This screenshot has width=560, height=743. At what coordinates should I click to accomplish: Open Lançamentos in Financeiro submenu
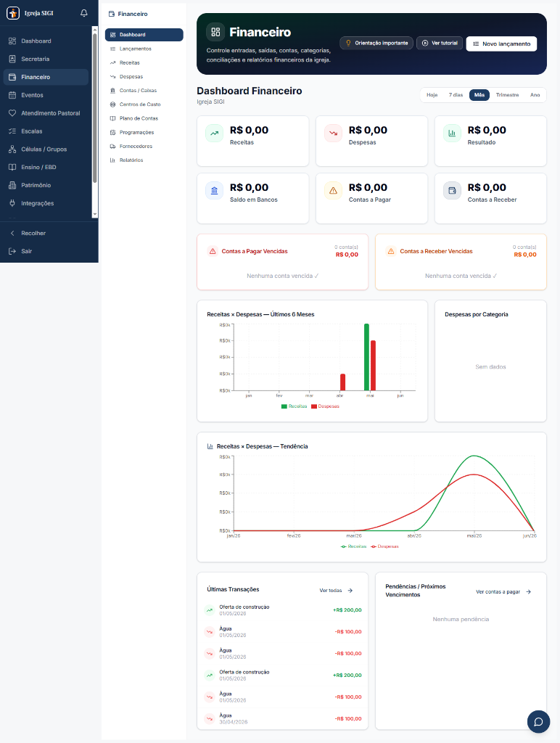point(144,49)
